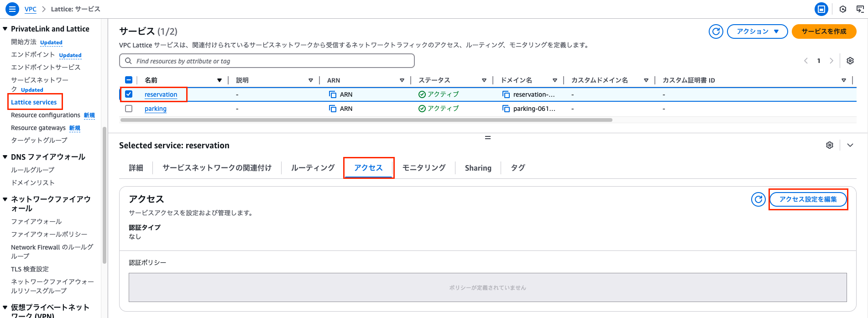
Task: Collapse DNS ファイアウォール section
Action: 5,157
